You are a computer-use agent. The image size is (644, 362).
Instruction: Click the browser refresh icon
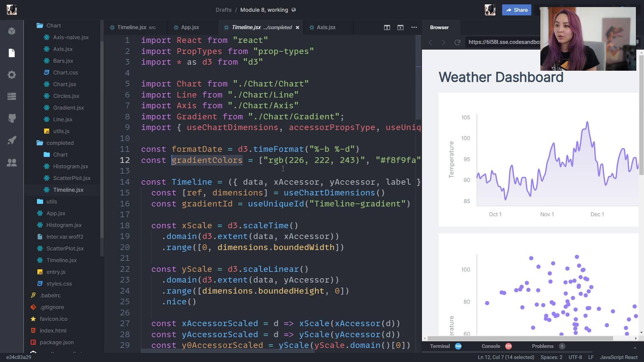(x=457, y=42)
